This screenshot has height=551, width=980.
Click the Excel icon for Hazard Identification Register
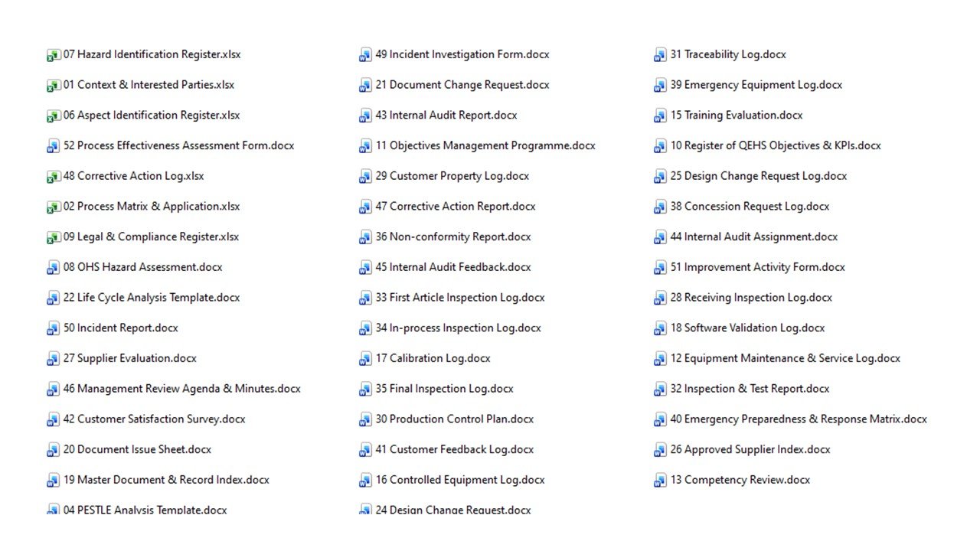click(x=53, y=55)
